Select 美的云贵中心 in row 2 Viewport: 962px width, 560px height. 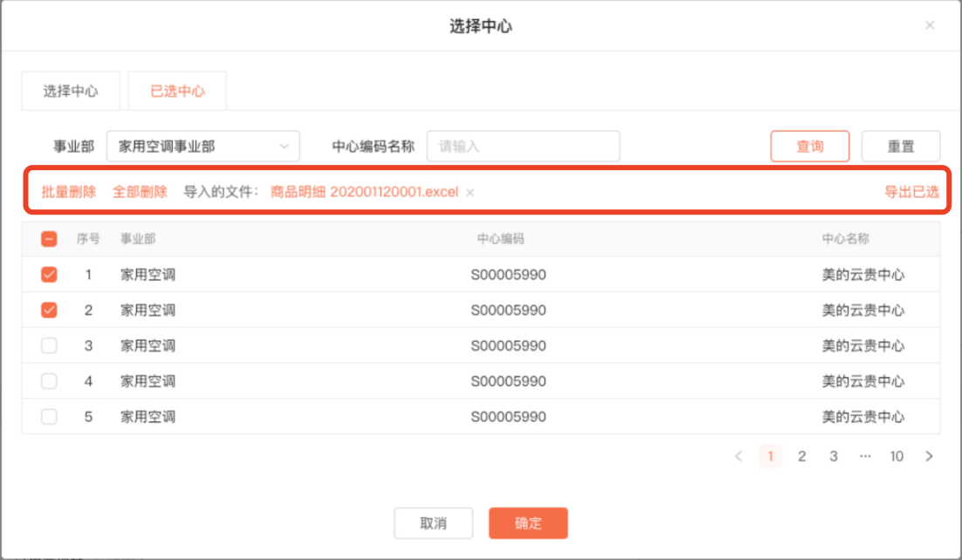[863, 311]
